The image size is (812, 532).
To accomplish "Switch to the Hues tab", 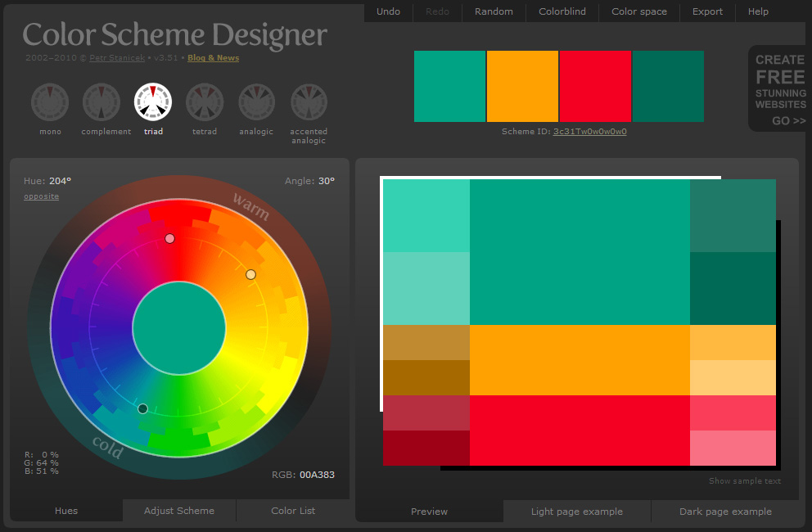I will pyautogui.click(x=66, y=510).
